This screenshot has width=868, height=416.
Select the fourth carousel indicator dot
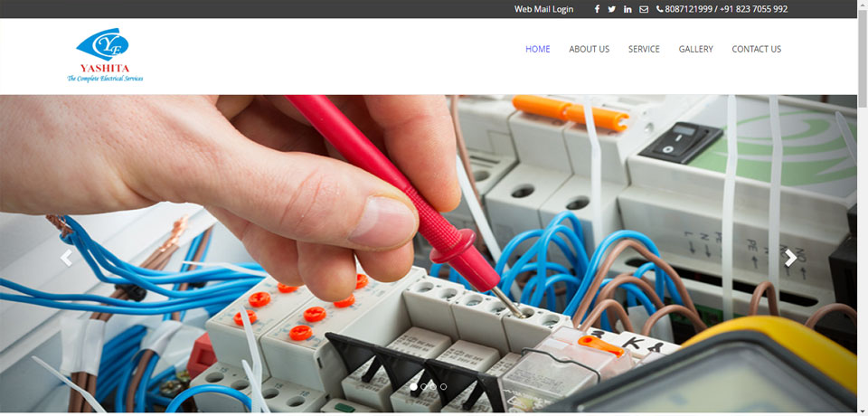pyautogui.click(x=443, y=387)
